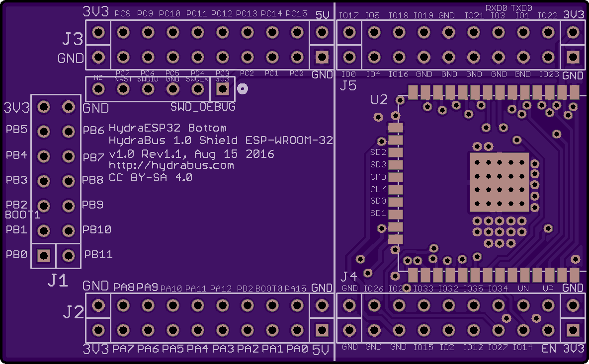
Task: Click the "IO0" pin label
Action: (348, 74)
